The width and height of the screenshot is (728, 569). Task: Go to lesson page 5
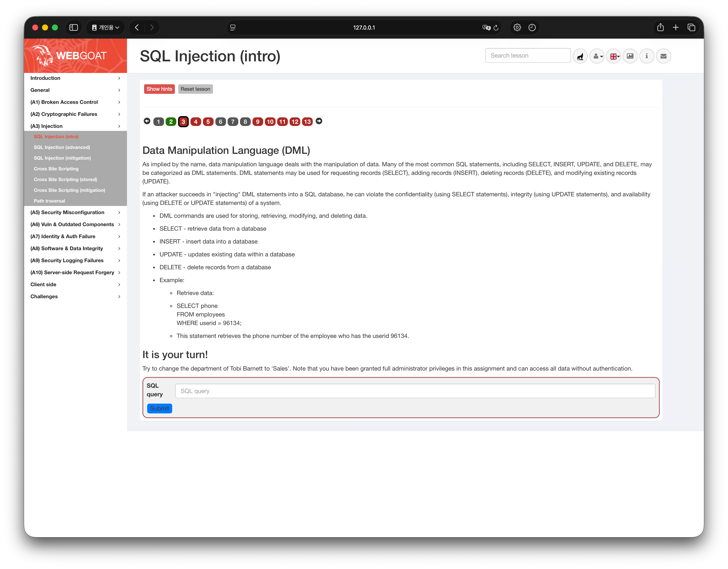pos(208,122)
